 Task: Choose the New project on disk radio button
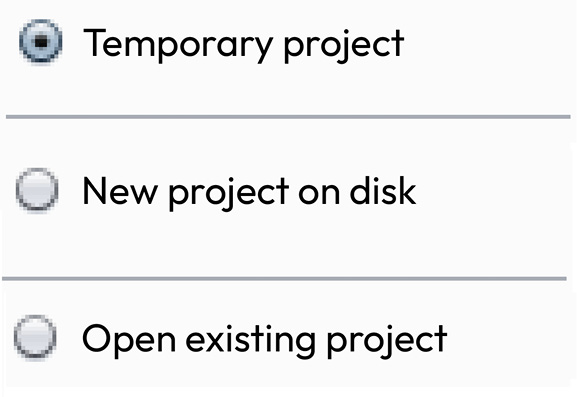pos(37,190)
